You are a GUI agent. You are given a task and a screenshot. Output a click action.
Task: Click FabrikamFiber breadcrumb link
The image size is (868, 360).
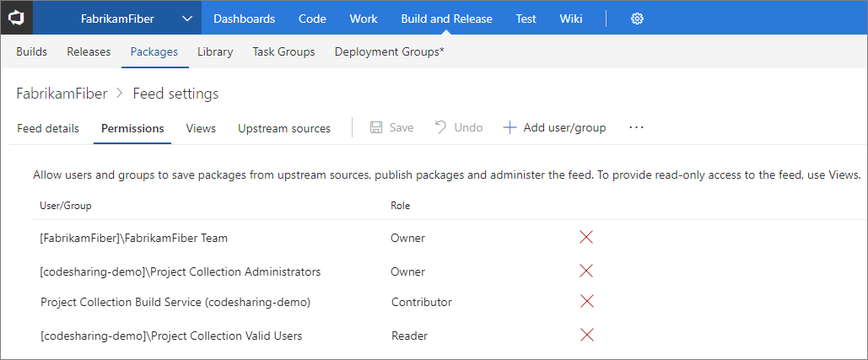pyautogui.click(x=62, y=94)
